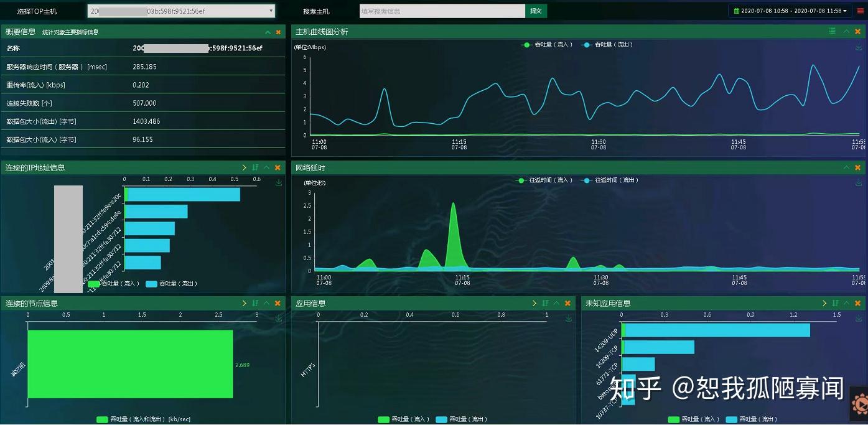Go to next arrow in 连接的节点信息 header
Viewport: 868px width, 425px height.
(x=245, y=303)
